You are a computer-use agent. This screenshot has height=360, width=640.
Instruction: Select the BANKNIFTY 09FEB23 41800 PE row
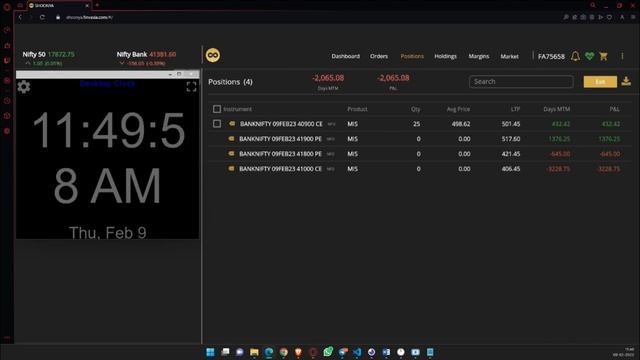tap(420, 154)
